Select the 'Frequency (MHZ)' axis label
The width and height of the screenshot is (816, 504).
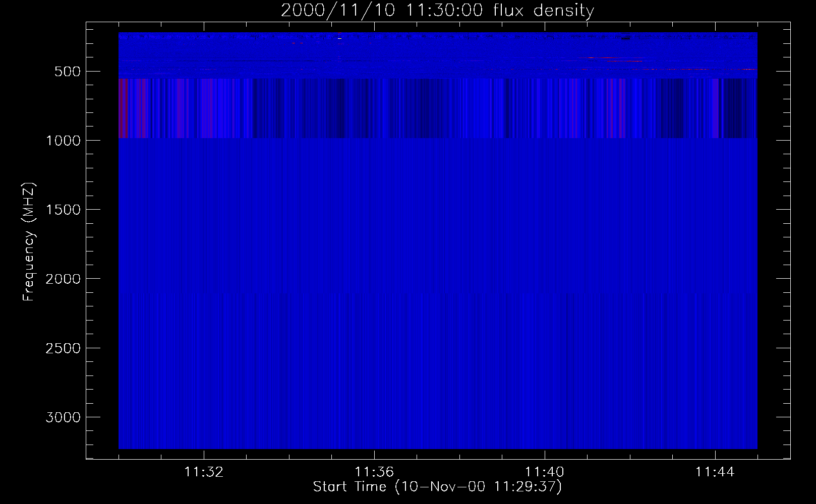pos(29,242)
